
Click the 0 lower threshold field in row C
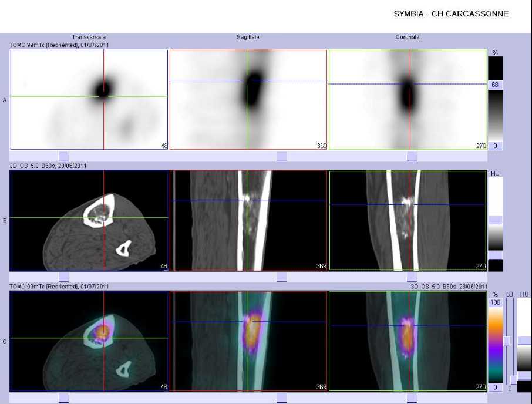click(x=495, y=387)
